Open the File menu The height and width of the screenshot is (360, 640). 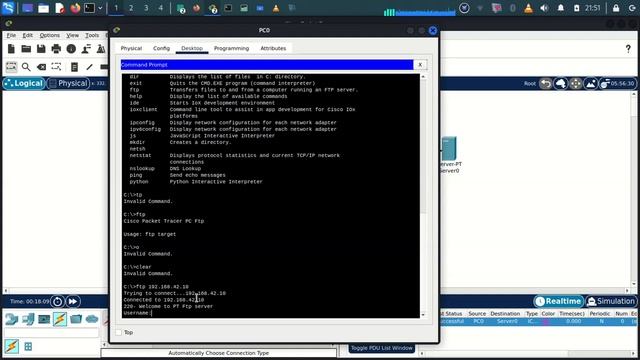[x=11, y=36]
